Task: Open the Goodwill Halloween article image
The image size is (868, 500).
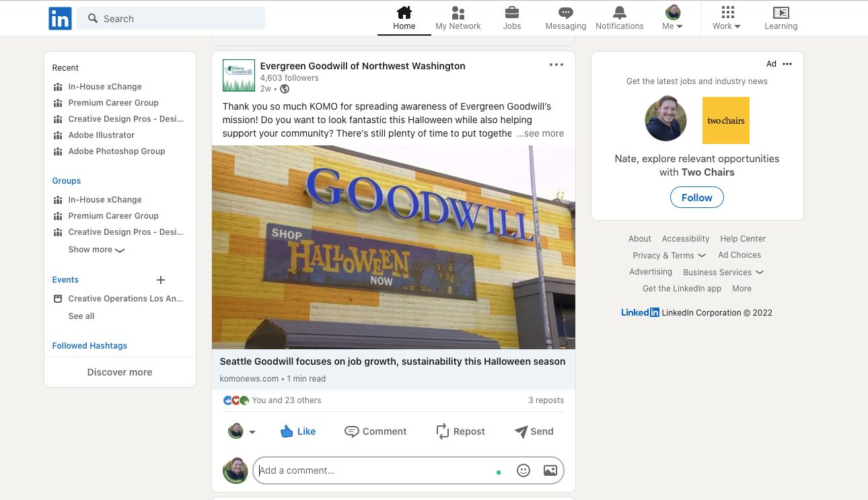Action: 394,247
